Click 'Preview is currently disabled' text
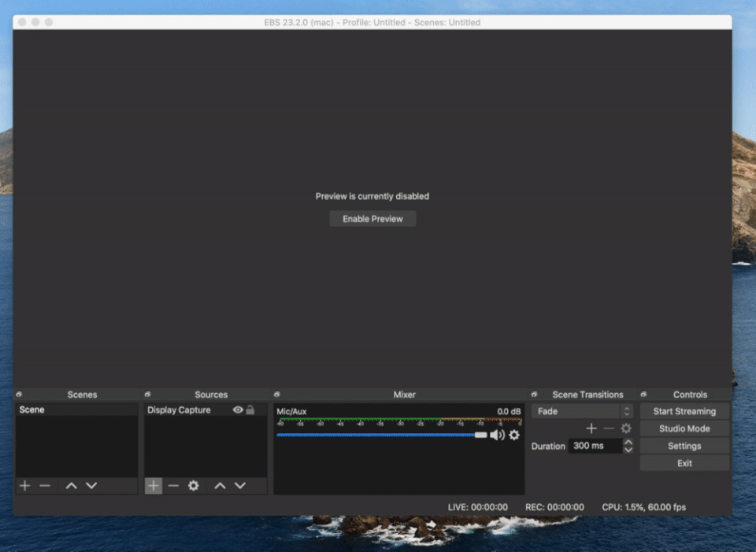Viewport: 756px width, 552px height. coord(372,196)
